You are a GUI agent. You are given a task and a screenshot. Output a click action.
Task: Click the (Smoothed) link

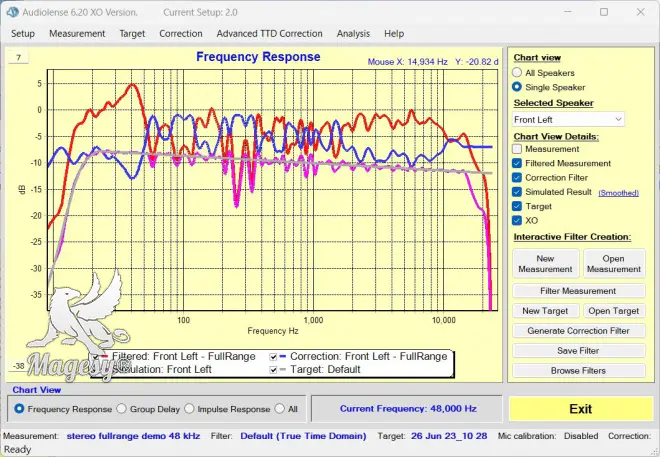pos(618,193)
